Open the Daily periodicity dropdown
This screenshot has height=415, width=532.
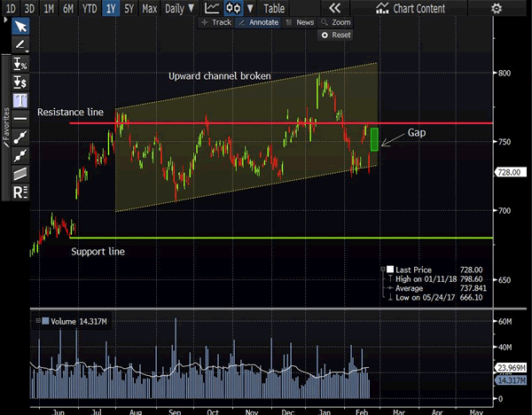[179, 8]
